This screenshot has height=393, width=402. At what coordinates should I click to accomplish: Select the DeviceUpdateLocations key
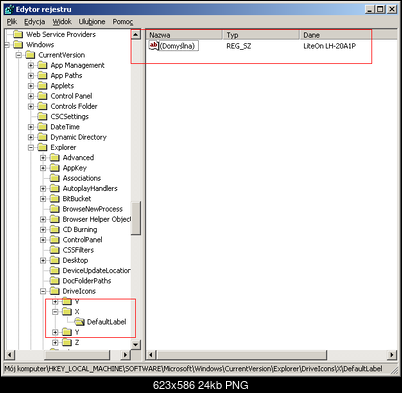(97, 271)
